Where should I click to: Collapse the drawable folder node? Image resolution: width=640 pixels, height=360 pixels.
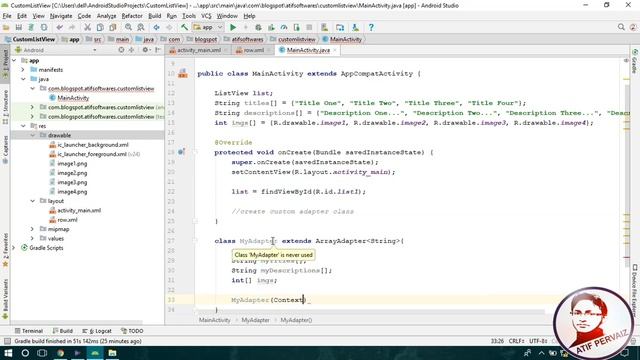pyautogui.click(x=33, y=136)
